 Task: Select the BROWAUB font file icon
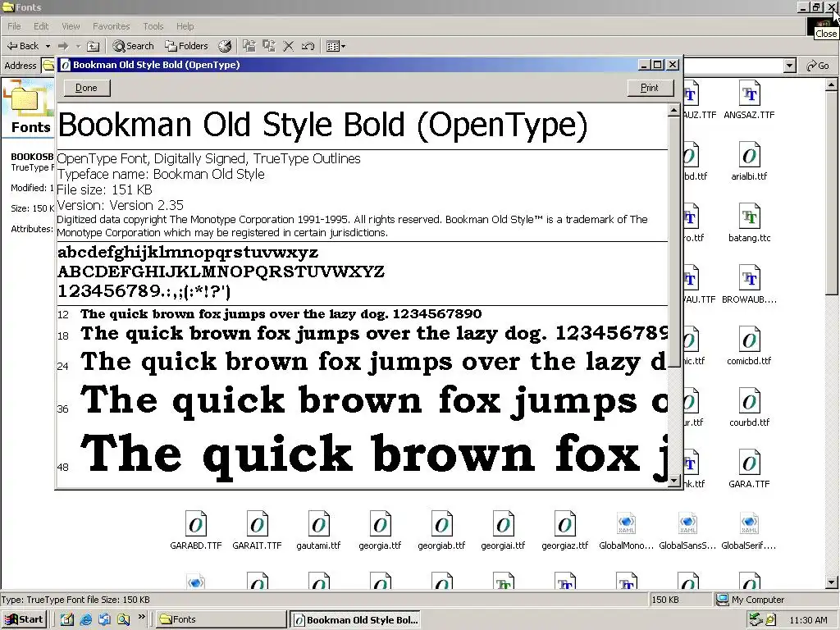click(749, 279)
